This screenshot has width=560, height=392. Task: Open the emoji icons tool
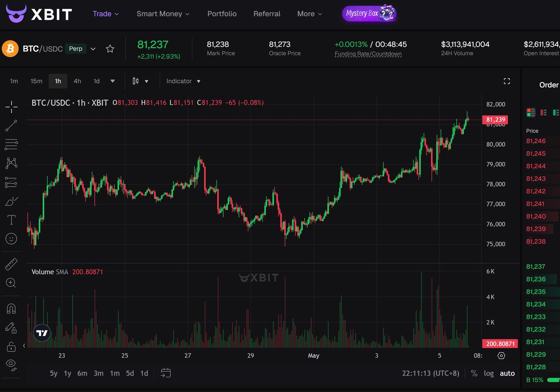tap(12, 238)
